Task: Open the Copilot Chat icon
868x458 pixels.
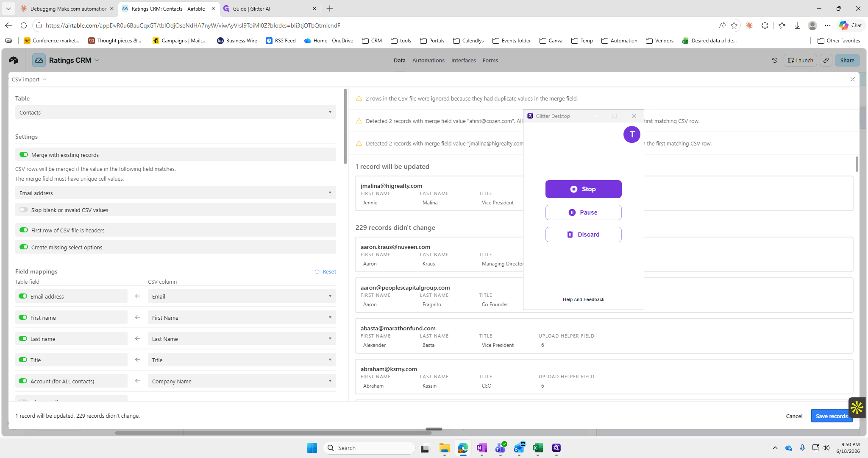Action: tap(851, 25)
